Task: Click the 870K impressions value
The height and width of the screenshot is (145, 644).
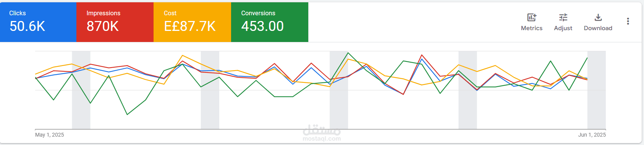Action: (x=102, y=26)
